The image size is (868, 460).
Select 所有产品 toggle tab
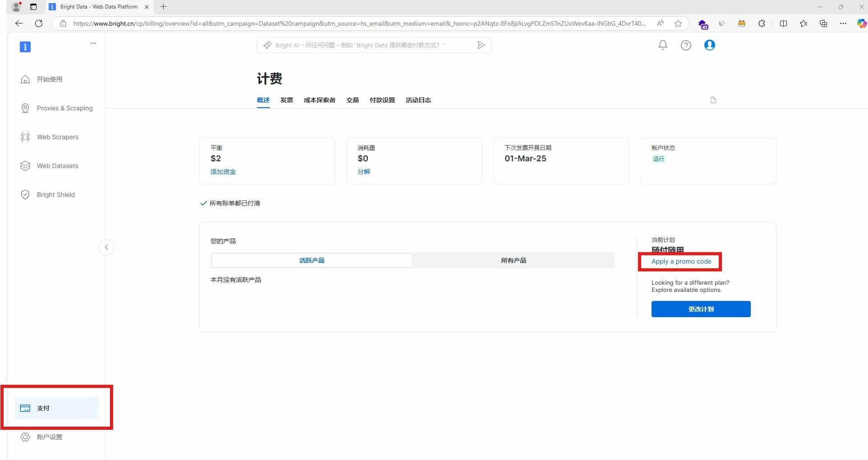(x=514, y=260)
